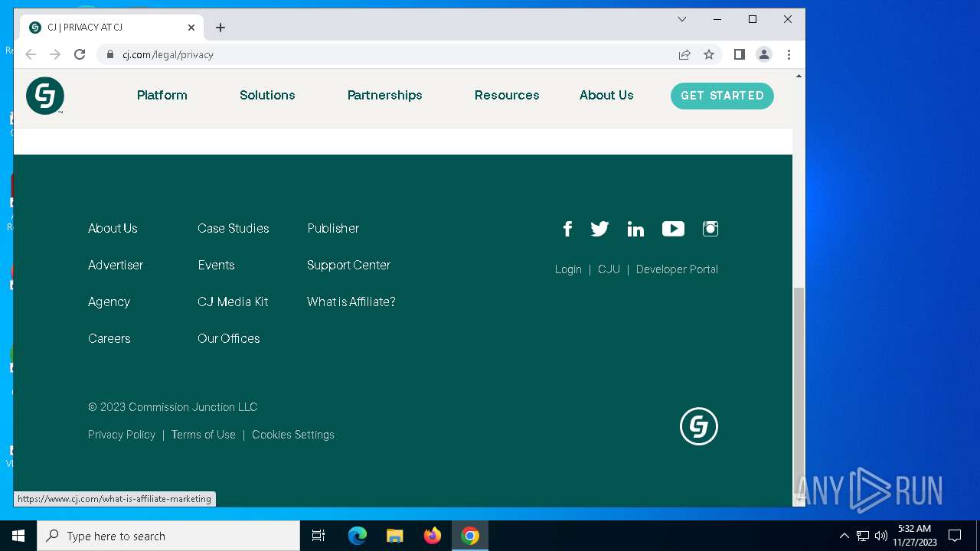Open the About Us footer link

(x=113, y=228)
